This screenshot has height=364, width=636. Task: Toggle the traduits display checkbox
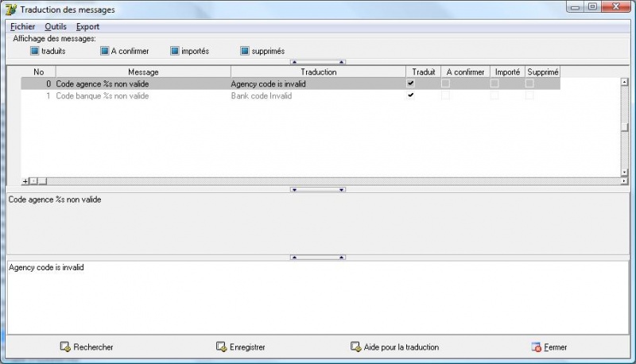(x=34, y=51)
